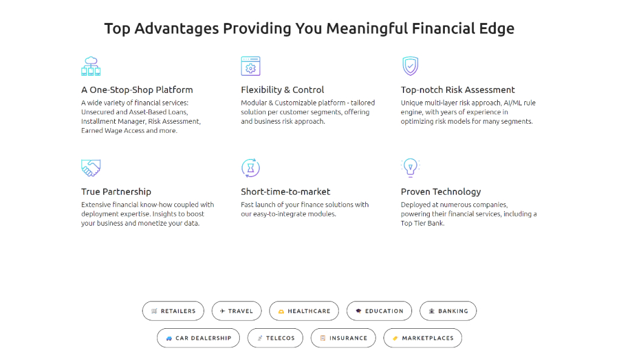The image size is (619, 364).
Task: Click the A One-Stop-Shop Platform heading
Action: point(137,90)
